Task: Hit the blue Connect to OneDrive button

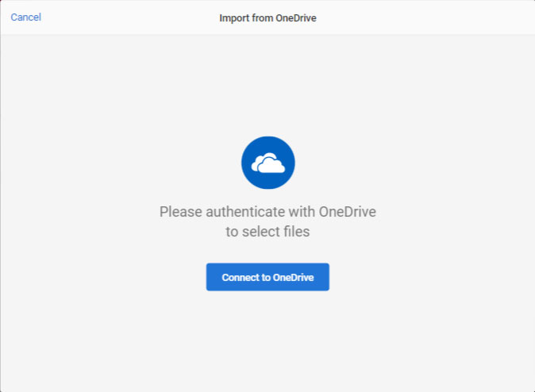Action: click(x=267, y=277)
